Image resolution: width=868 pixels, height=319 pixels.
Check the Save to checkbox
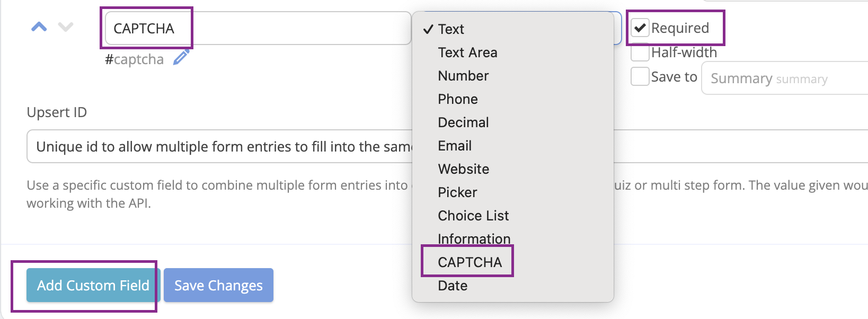pyautogui.click(x=640, y=76)
